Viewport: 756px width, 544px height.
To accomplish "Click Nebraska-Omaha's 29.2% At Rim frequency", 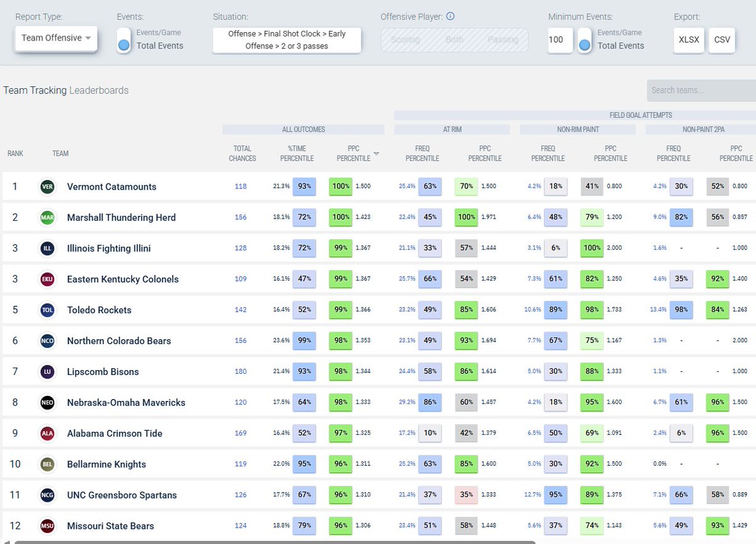I will pyautogui.click(x=407, y=402).
